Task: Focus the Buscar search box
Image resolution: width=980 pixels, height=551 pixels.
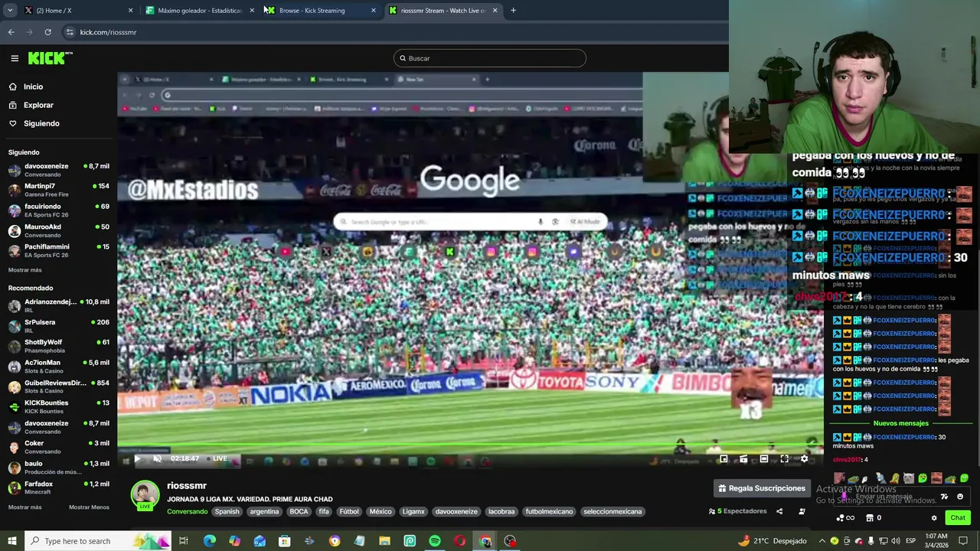Action: (x=490, y=58)
